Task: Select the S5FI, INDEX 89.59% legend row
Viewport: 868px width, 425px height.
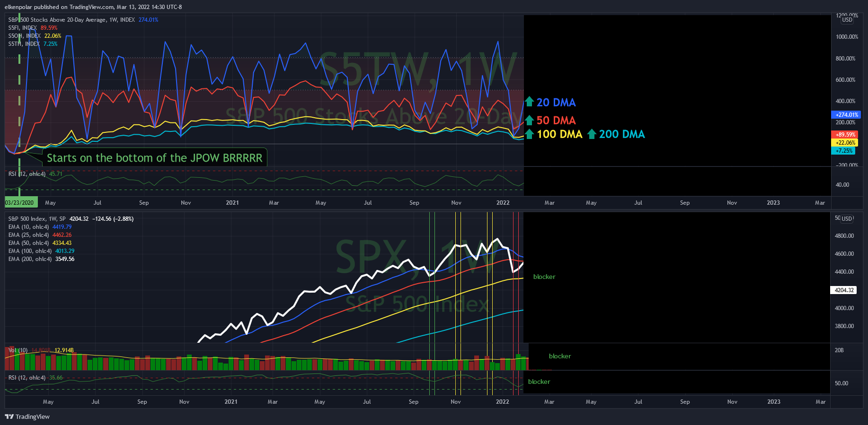Action: [33, 28]
